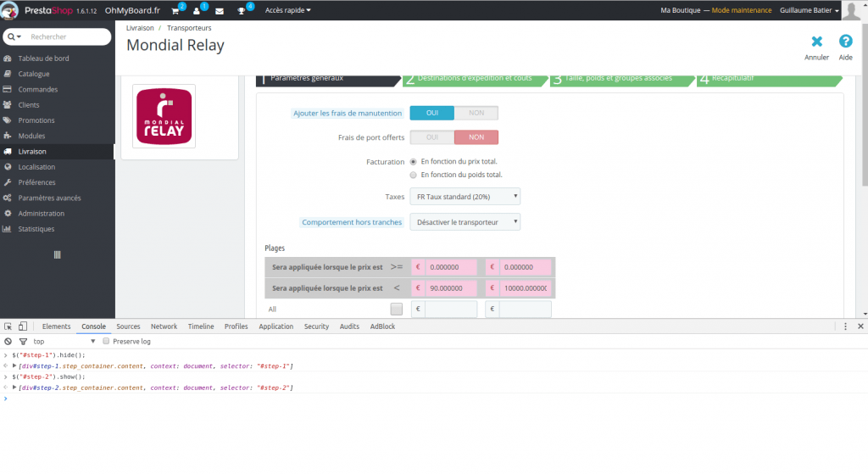Set Frais de port offerts to NON

[476, 137]
